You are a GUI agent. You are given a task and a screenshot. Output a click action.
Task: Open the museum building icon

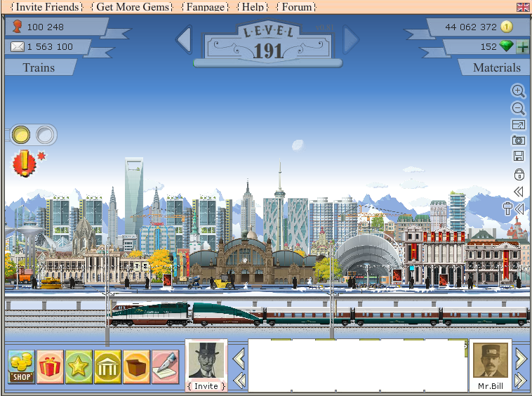(108, 367)
